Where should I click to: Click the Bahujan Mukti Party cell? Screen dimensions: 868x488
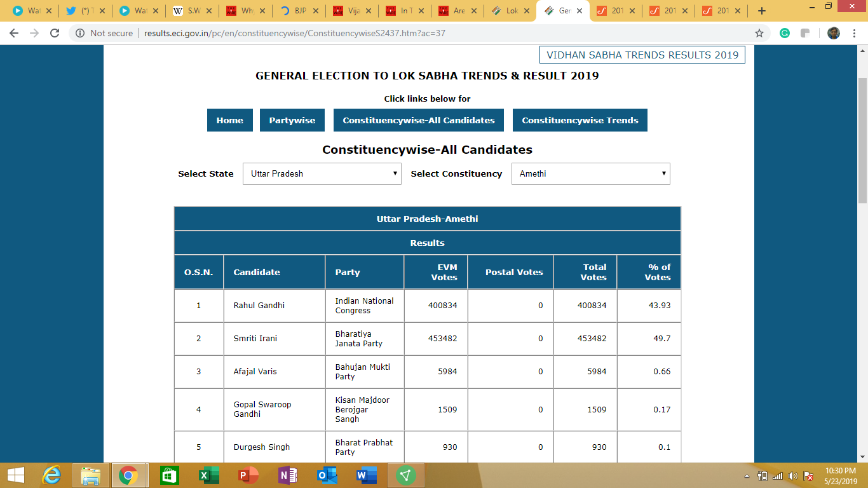point(365,372)
